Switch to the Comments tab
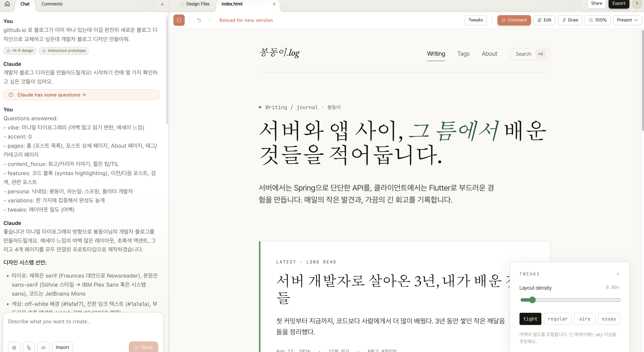 (x=52, y=4)
